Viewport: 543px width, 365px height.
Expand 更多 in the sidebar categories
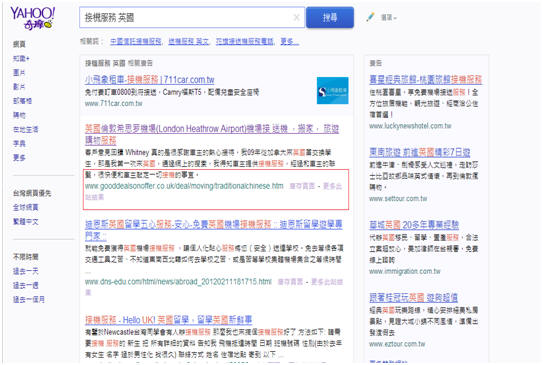click(x=19, y=158)
